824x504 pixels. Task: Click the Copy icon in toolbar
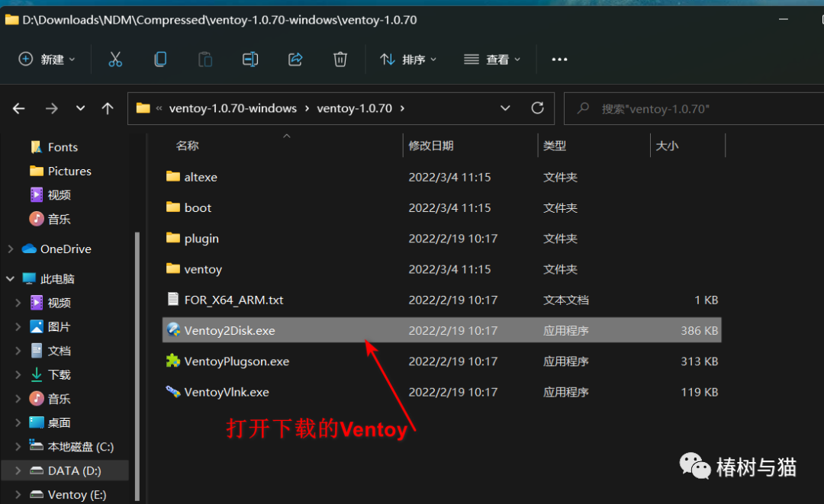(160, 59)
